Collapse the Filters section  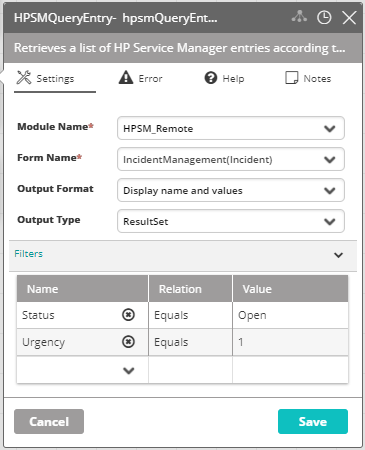[x=338, y=255]
